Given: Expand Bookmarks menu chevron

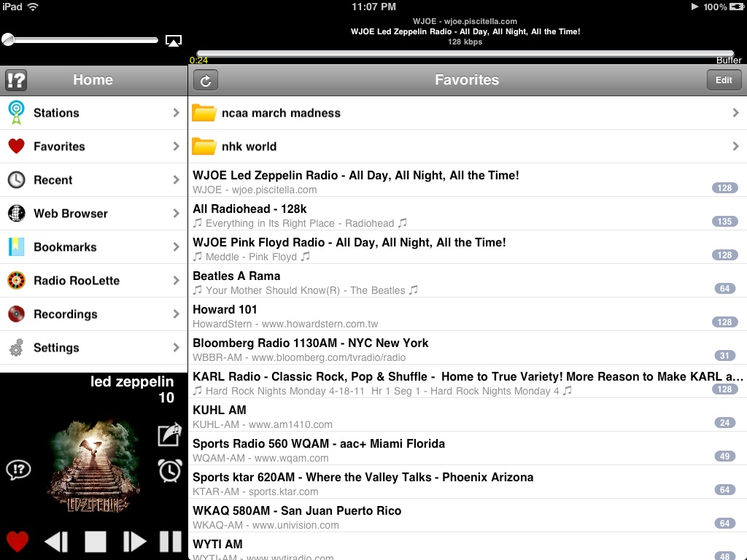Looking at the screenshot, I should click(x=177, y=246).
